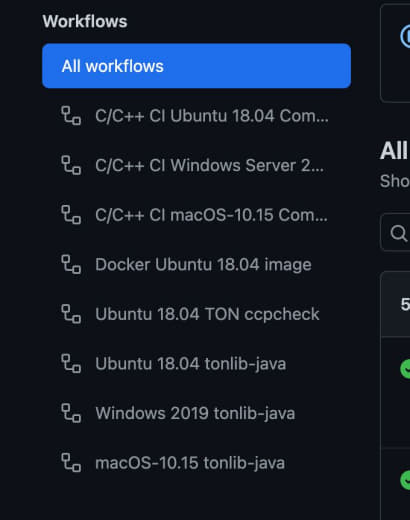This screenshot has height=520, width=410.
Task: Click workflow icon beside Windows 2019 tonlib-java
Action: coord(71,413)
